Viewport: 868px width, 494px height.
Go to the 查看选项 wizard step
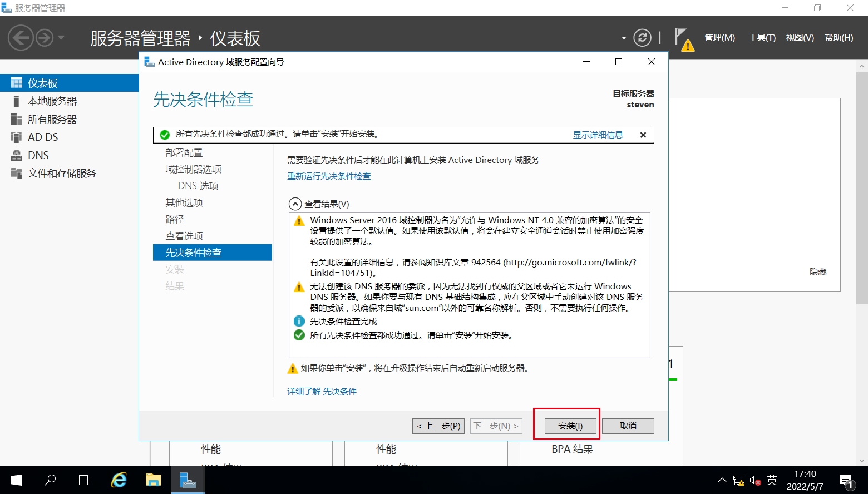(x=184, y=236)
